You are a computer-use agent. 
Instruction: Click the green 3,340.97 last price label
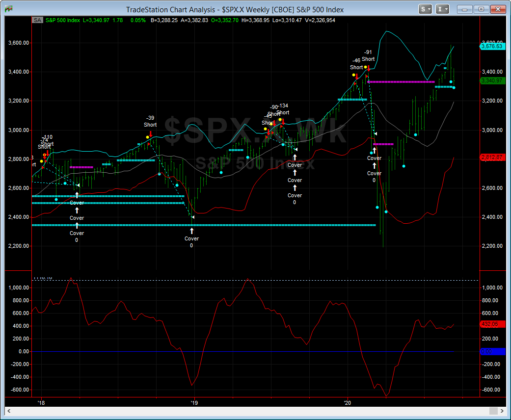click(492, 80)
